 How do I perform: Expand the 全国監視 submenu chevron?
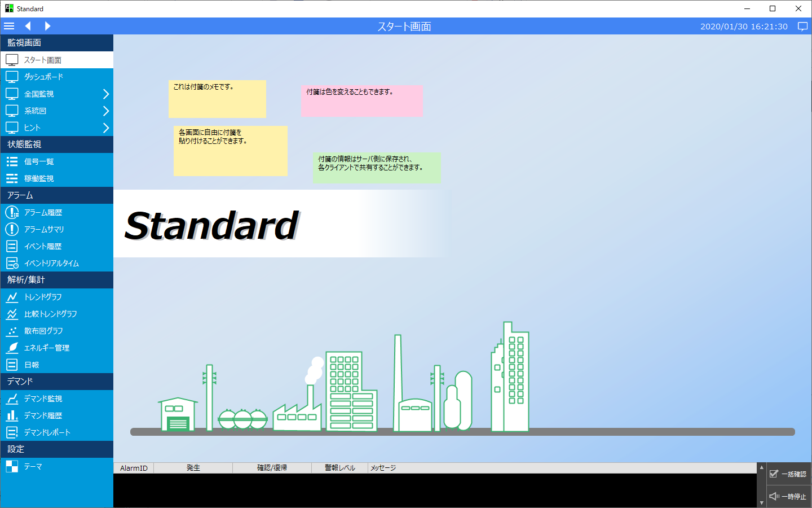[x=105, y=94]
